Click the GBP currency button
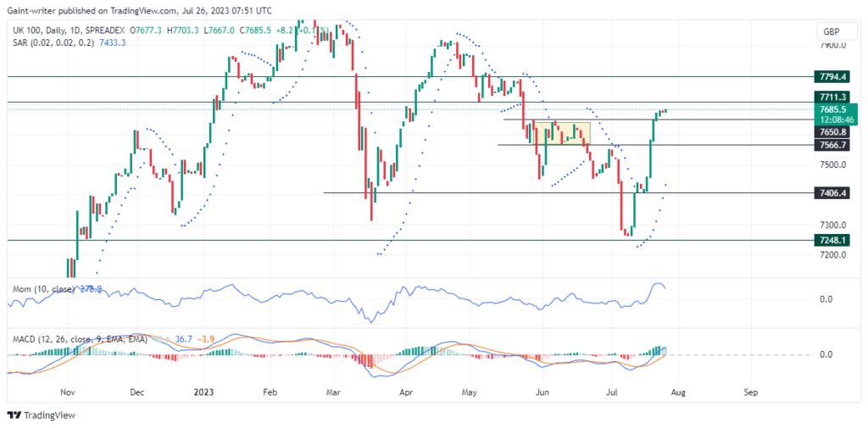This screenshot has width=868, height=428. pyautogui.click(x=835, y=31)
